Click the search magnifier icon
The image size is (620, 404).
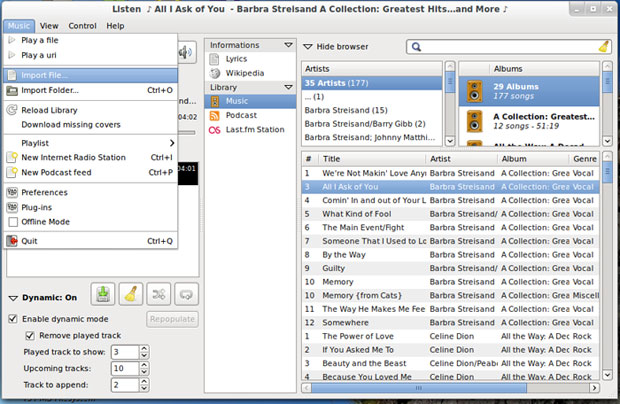(x=416, y=47)
